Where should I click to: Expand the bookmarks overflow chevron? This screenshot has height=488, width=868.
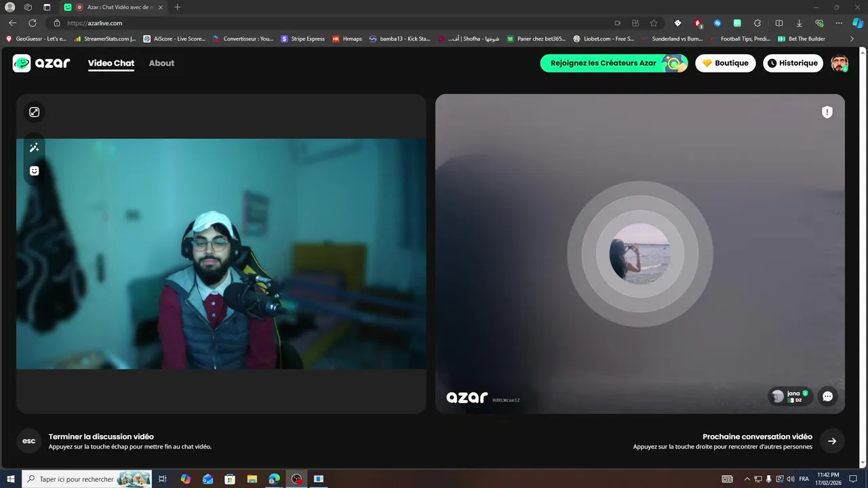(852, 39)
